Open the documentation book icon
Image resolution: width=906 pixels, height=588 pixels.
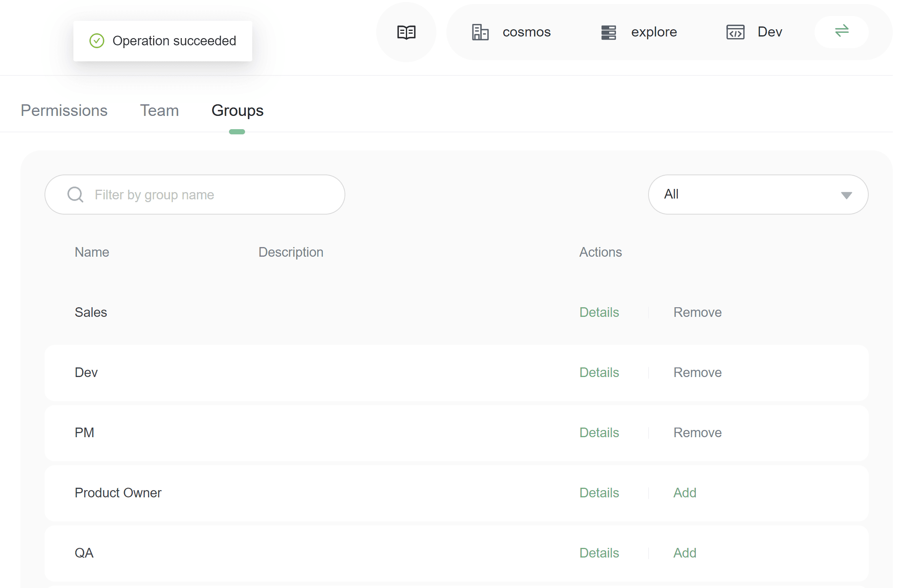(x=406, y=32)
